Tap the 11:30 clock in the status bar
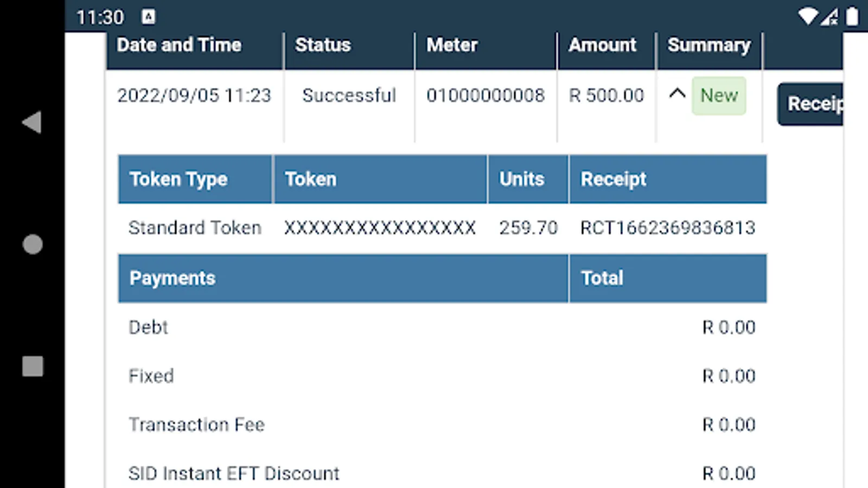The image size is (868, 488). [100, 17]
